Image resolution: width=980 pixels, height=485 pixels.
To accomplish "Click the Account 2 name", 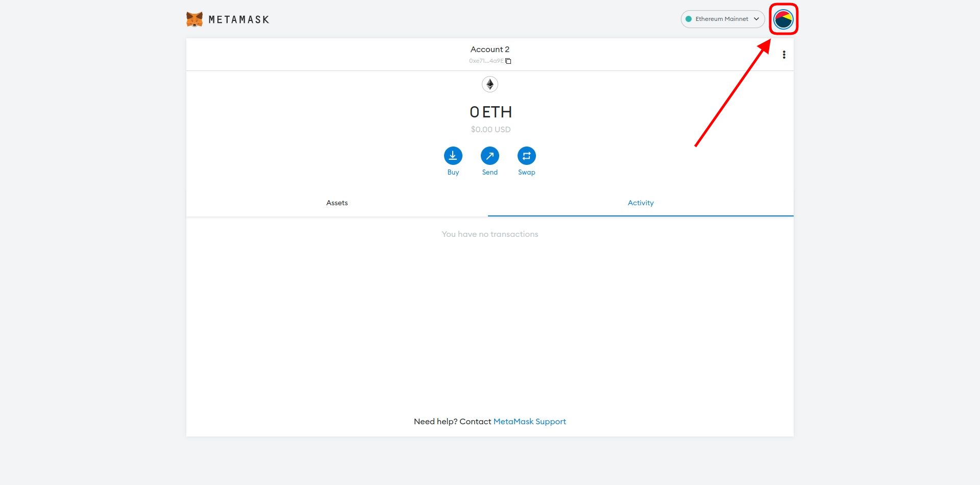I will (x=490, y=50).
